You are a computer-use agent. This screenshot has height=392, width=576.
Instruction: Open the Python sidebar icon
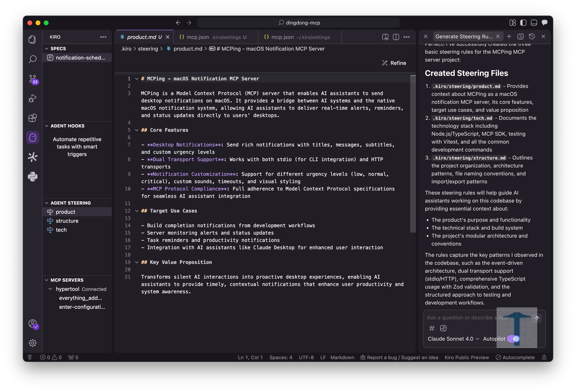pos(32,177)
